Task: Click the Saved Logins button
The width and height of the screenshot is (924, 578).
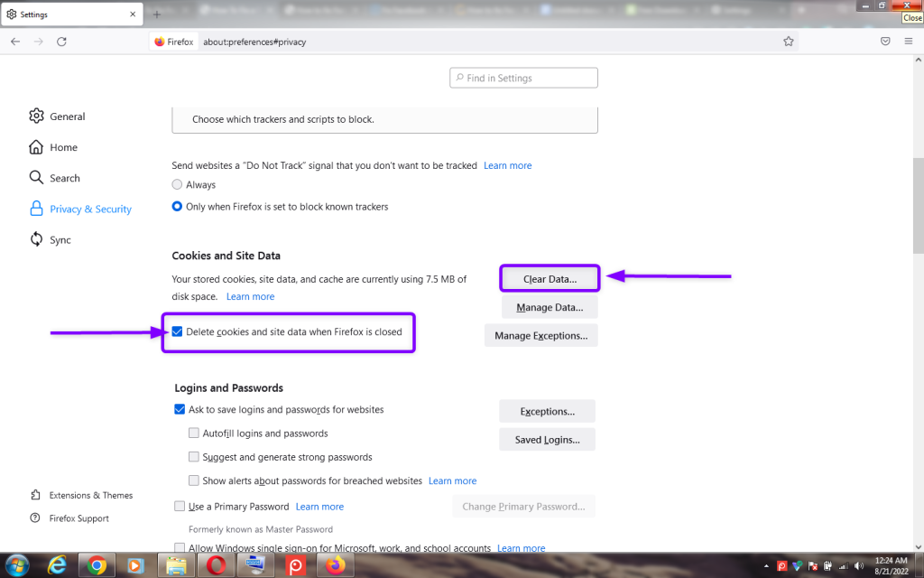Action: 548,440
